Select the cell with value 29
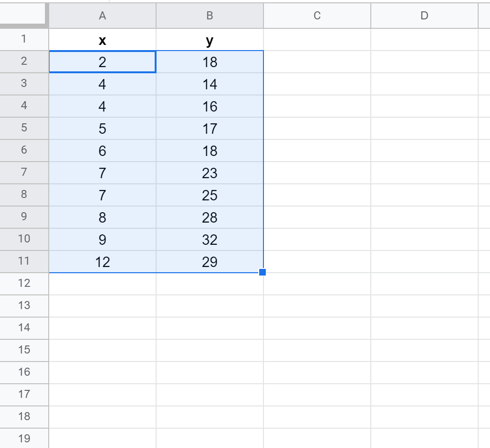Viewport: 490px width, 448px height. pos(210,261)
